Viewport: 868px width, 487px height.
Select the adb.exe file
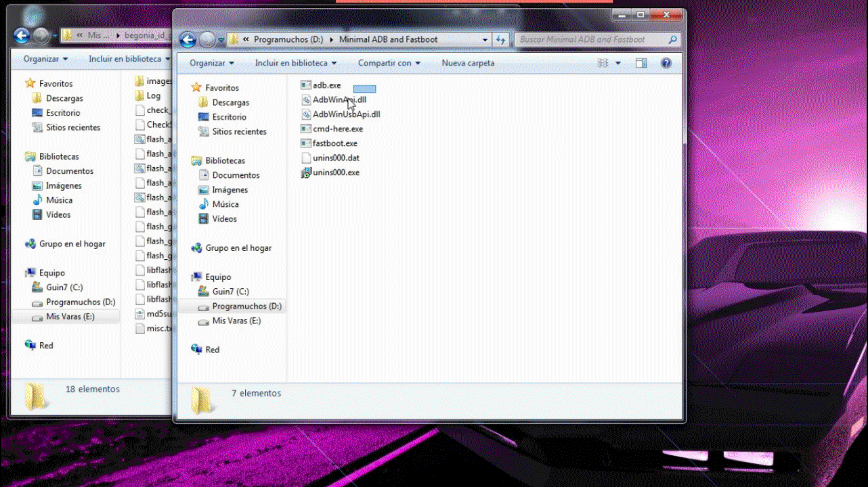(x=321, y=85)
